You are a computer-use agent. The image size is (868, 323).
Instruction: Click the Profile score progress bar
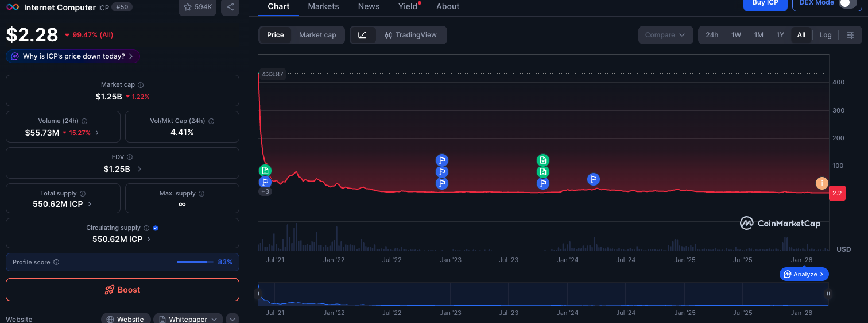pos(195,262)
